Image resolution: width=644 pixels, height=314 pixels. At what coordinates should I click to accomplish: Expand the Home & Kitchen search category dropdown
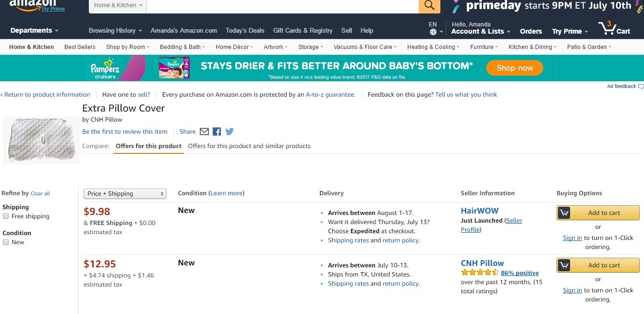[118, 5]
